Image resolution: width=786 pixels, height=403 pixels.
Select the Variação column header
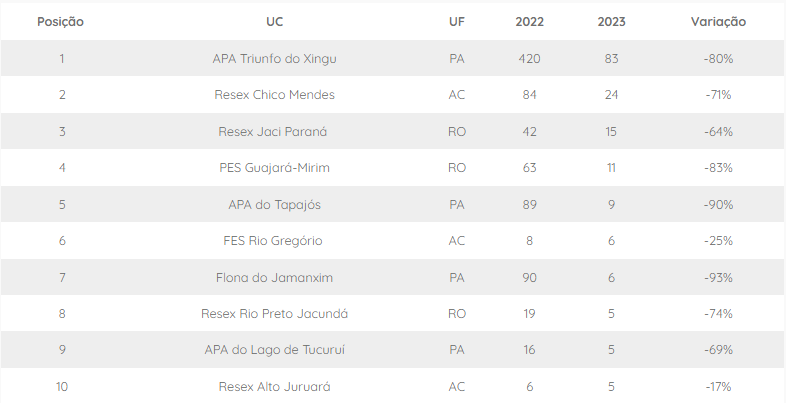[x=718, y=22]
